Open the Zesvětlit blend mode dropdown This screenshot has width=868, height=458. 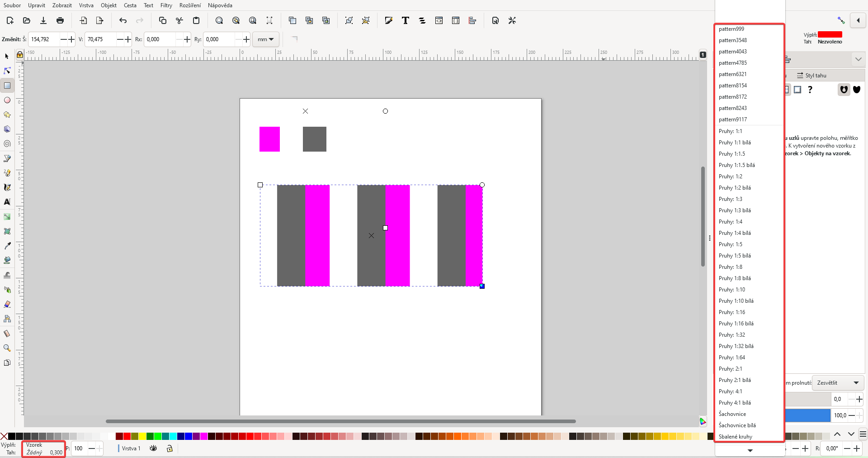837,383
